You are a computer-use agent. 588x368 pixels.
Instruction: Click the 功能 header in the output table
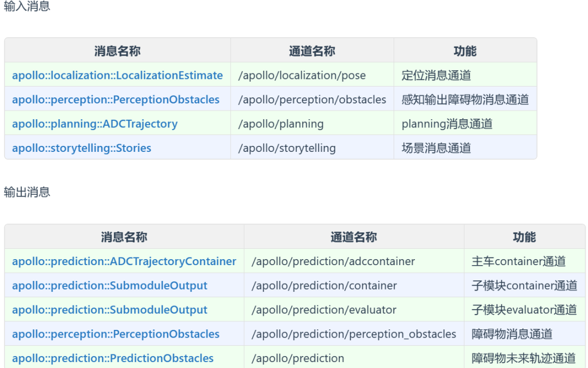coord(524,237)
